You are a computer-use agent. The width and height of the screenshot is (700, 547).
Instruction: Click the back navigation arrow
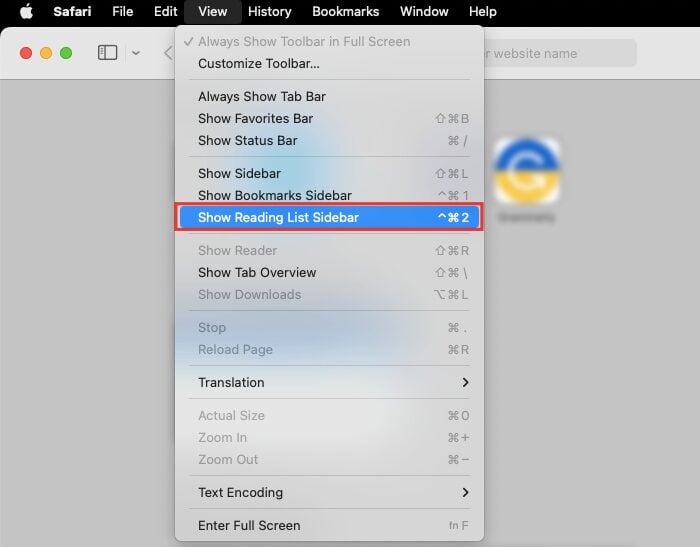[168, 53]
